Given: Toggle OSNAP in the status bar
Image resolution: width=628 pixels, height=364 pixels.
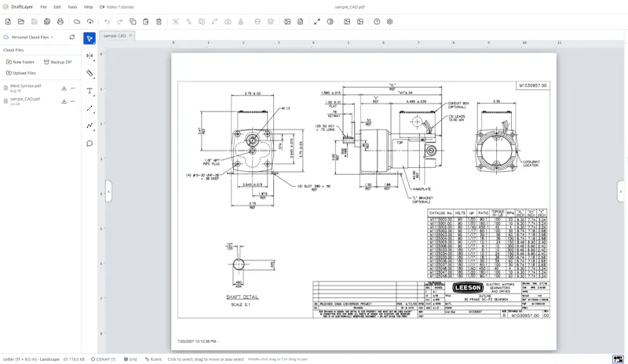Looking at the screenshot, I should 103,359.
